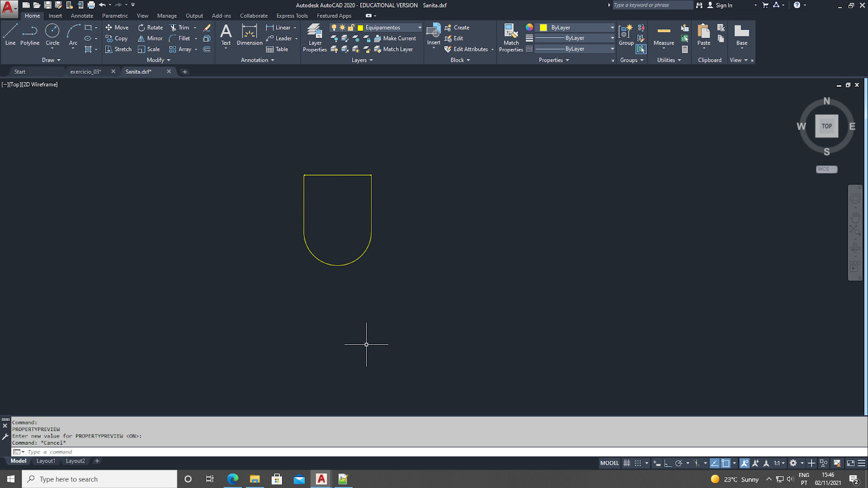
Task: Click the Insert block icon
Action: [x=433, y=35]
